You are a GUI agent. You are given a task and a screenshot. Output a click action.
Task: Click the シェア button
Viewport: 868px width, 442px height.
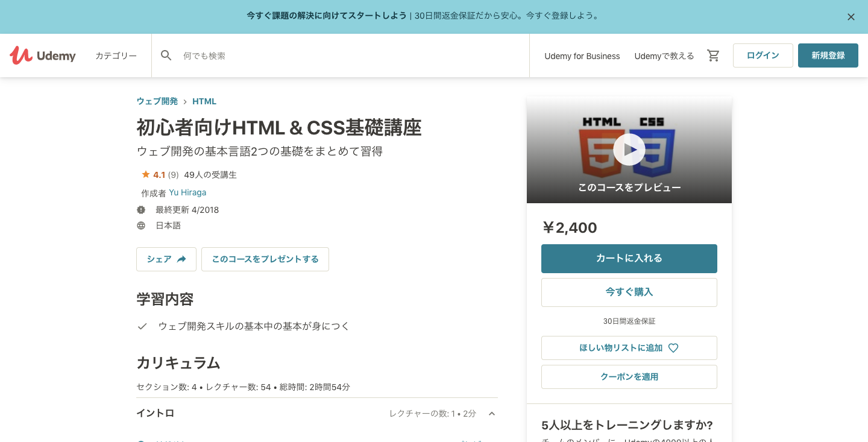tap(166, 259)
